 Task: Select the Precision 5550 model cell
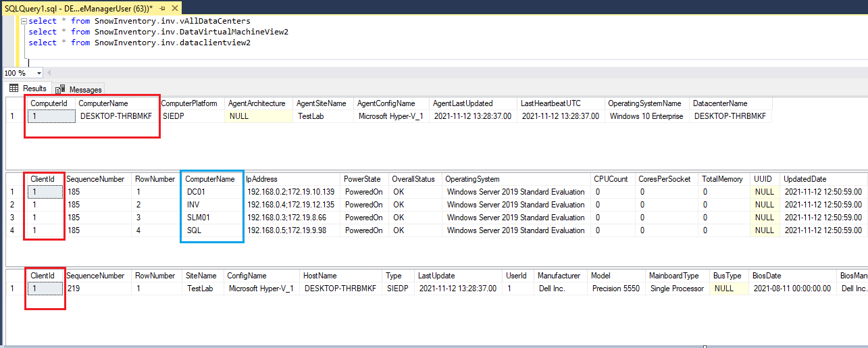pos(617,289)
